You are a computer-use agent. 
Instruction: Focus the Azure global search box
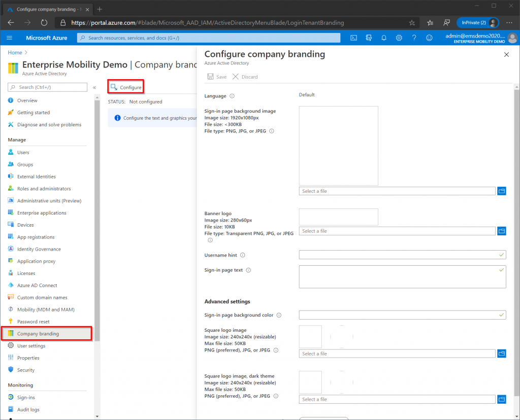[209, 38]
